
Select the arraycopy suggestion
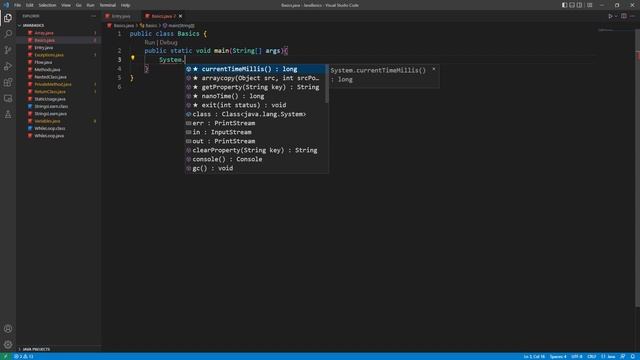tap(256, 78)
